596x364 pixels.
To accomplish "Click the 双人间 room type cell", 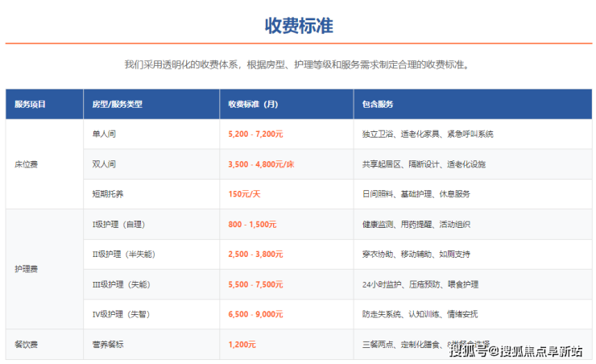I will pyautogui.click(x=105, y=164).
